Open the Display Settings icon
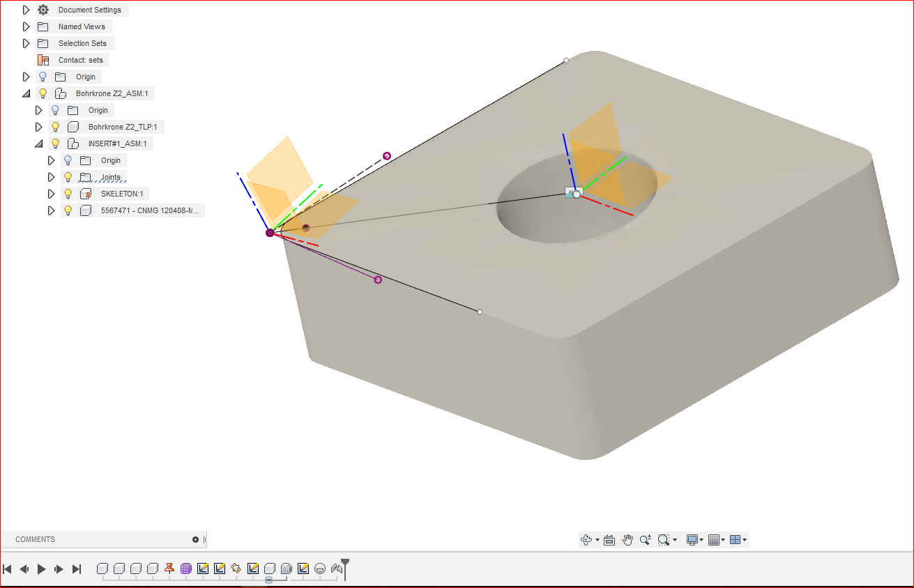This screenshot has height=588, width=914. [x=692, y=539]
